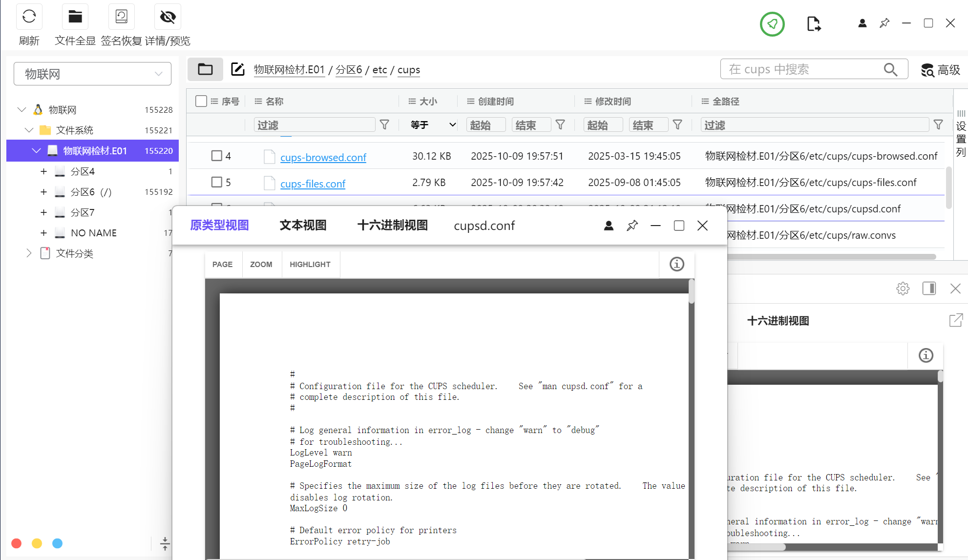Click the edit path pencil icon

coord(238,69)
